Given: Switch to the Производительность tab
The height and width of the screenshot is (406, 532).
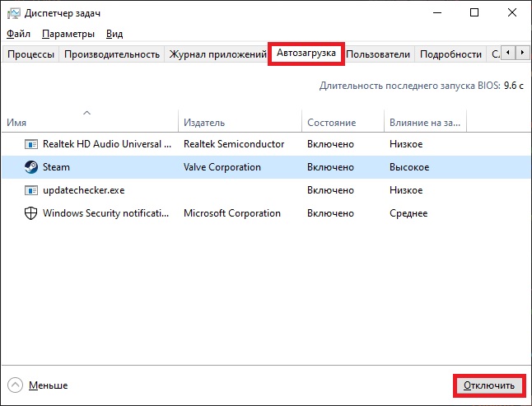Looking at the screenshot, I should click(111, 54).
